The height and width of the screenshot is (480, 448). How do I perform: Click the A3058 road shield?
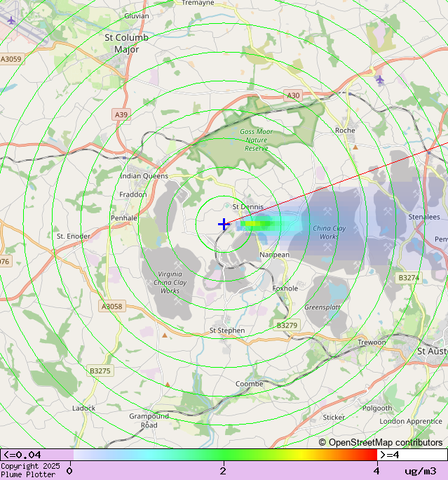[112, 307]
